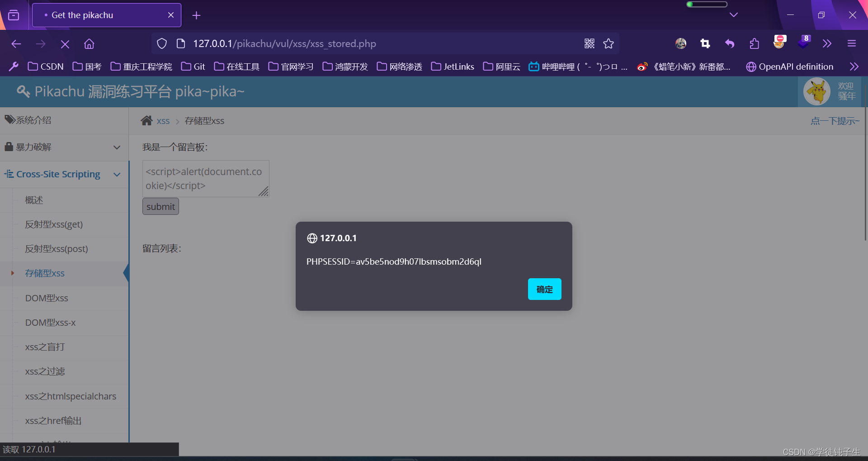Viewport: 868px width, 461px height.
Task: Open the Git bookmark folder
Action: 193,67
